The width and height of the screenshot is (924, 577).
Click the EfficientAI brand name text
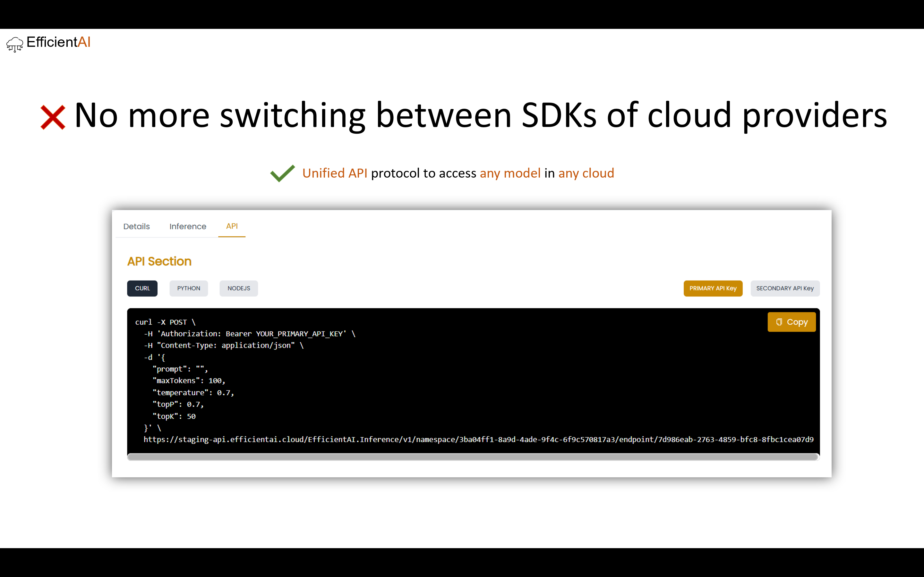pyautogui.click(x=58, y=42)
